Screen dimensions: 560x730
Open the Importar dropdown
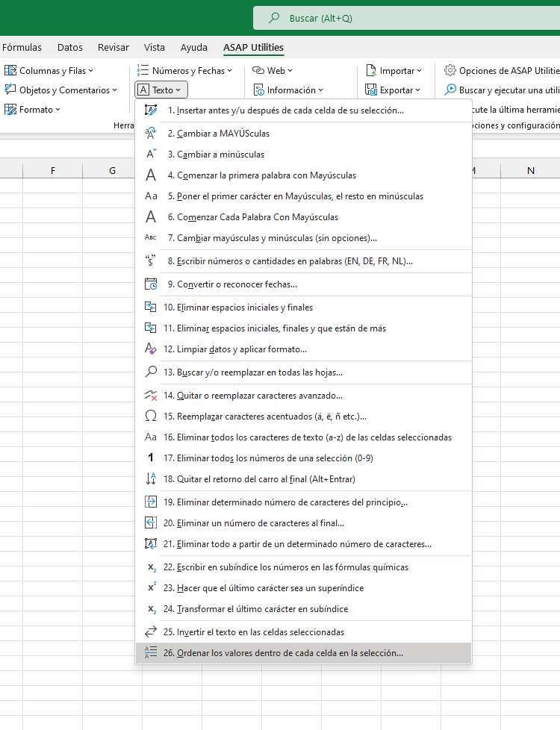(x=393, y=71)
